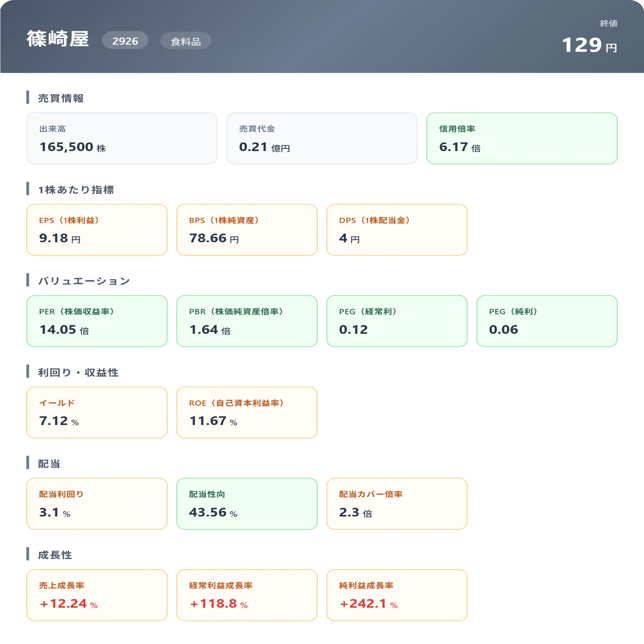
Task: Select the 売買代金 card
Action: pyautogui.click(x=322, y=138)
